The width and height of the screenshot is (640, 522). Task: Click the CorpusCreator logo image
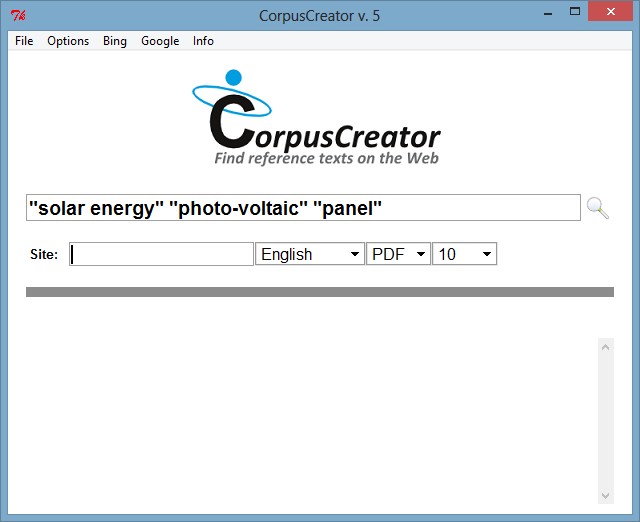pyautogui.click(x=316, y=118)
